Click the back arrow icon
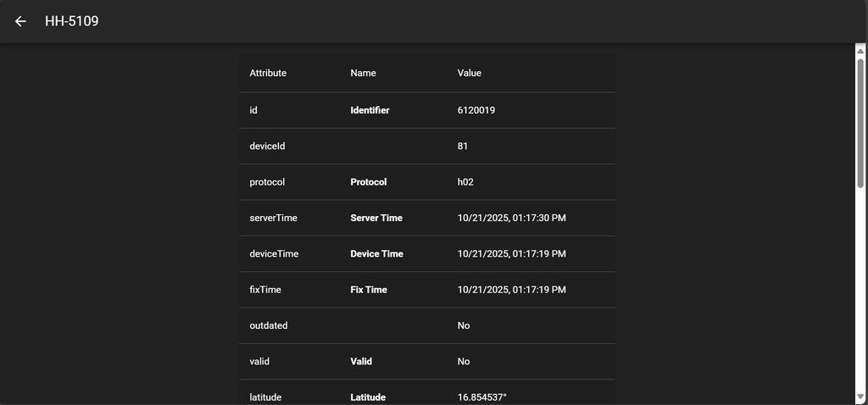The height and width of the screenshot is (405, 868). (20, 21)
